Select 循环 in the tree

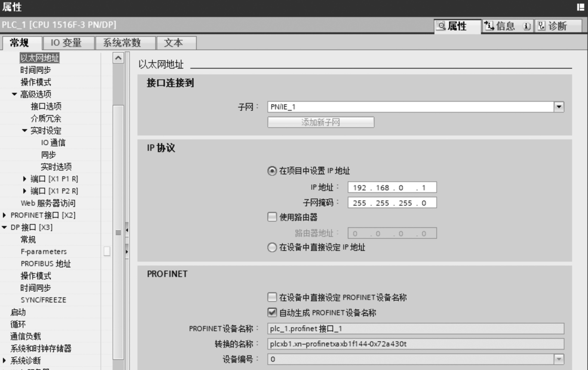(x=18, y=324)
